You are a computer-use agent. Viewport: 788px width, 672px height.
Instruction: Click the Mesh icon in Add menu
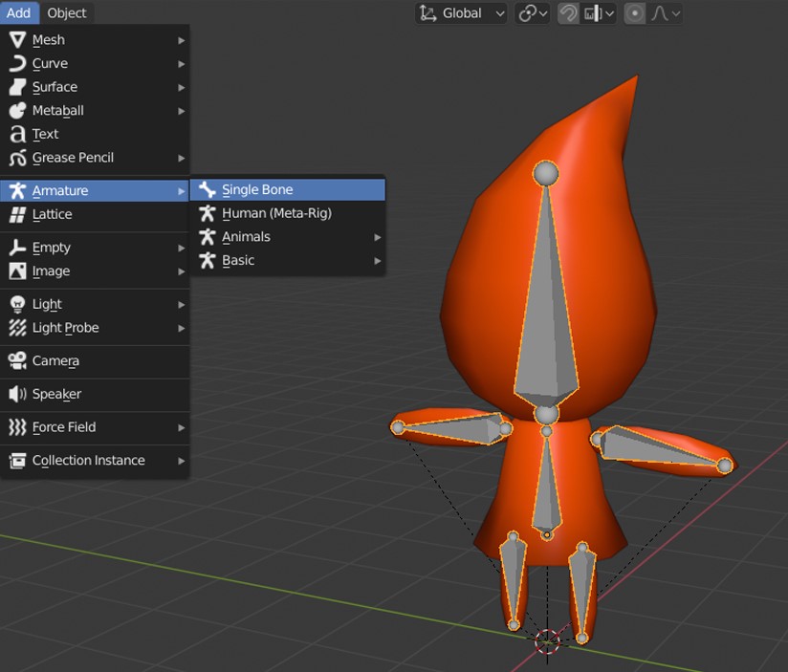pyautogui.click(x=17, y=39)
